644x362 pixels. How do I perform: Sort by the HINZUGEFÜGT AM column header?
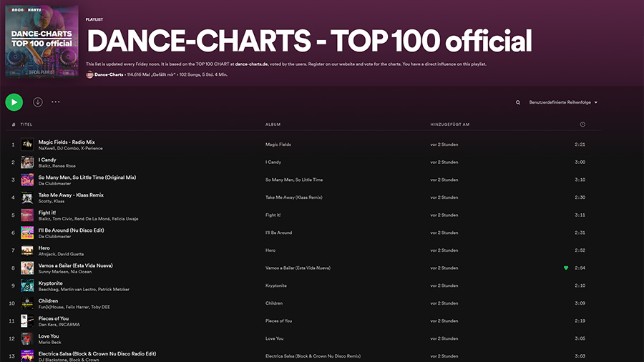450,124
